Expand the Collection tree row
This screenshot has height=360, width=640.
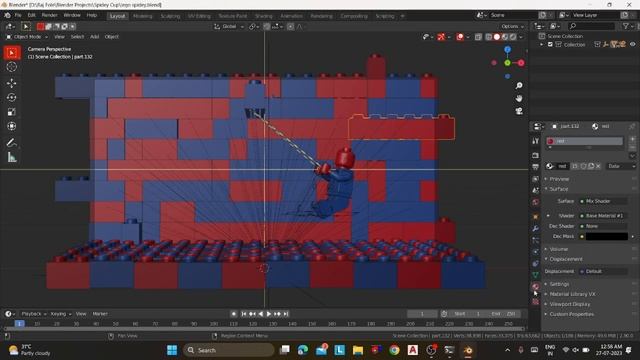[542, 44]
